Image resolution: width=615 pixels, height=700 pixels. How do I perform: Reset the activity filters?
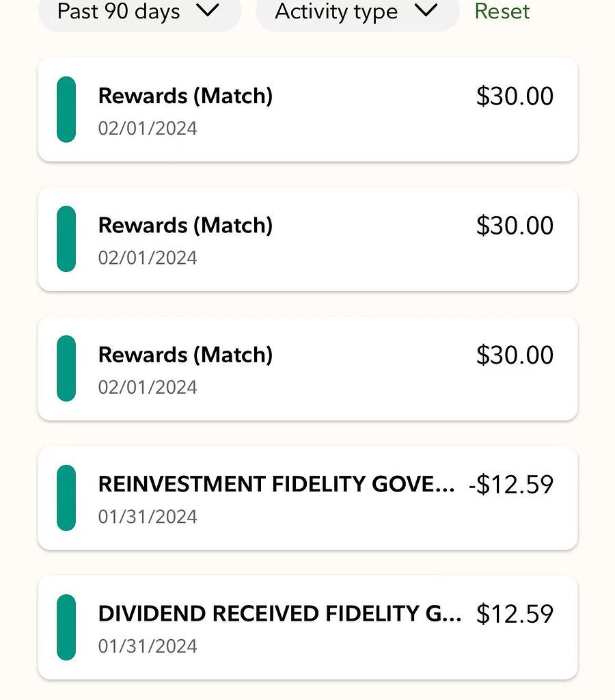click(502, 12)
